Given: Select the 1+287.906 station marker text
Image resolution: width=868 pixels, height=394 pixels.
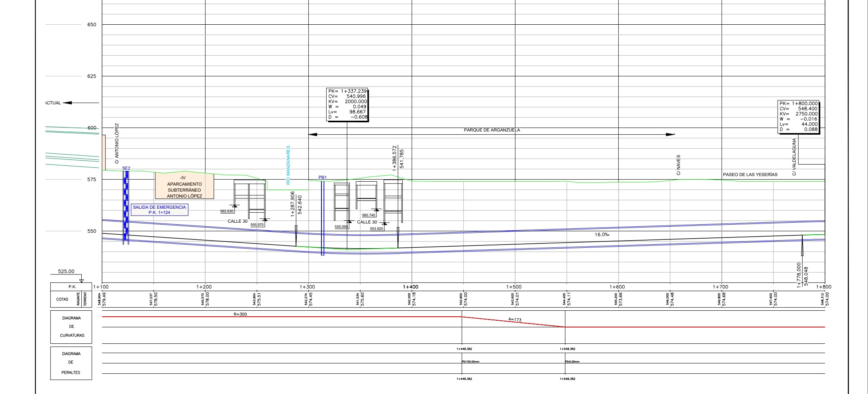Looking at the screenshot, I should click(x=293, y=204).
